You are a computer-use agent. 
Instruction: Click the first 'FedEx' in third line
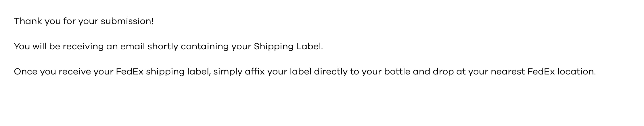[x=130, y=71]
